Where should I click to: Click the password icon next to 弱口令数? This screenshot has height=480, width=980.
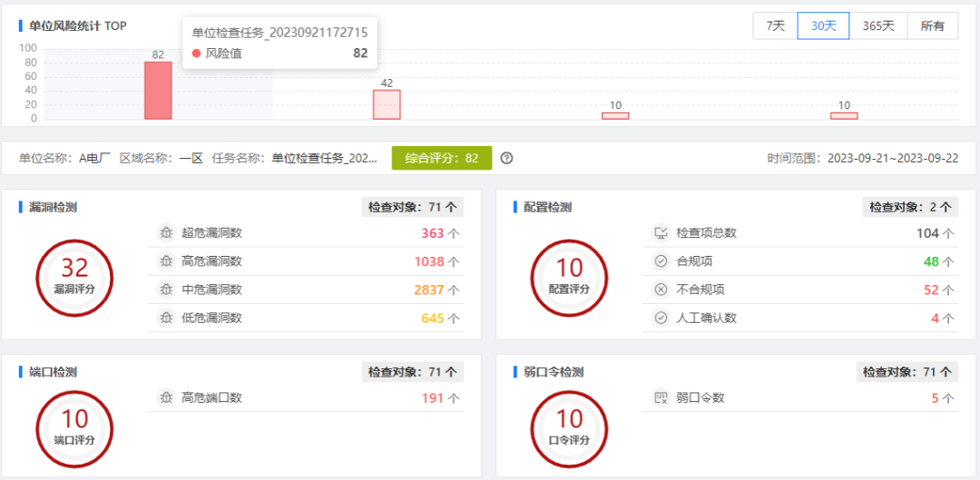tap(661, 397)
